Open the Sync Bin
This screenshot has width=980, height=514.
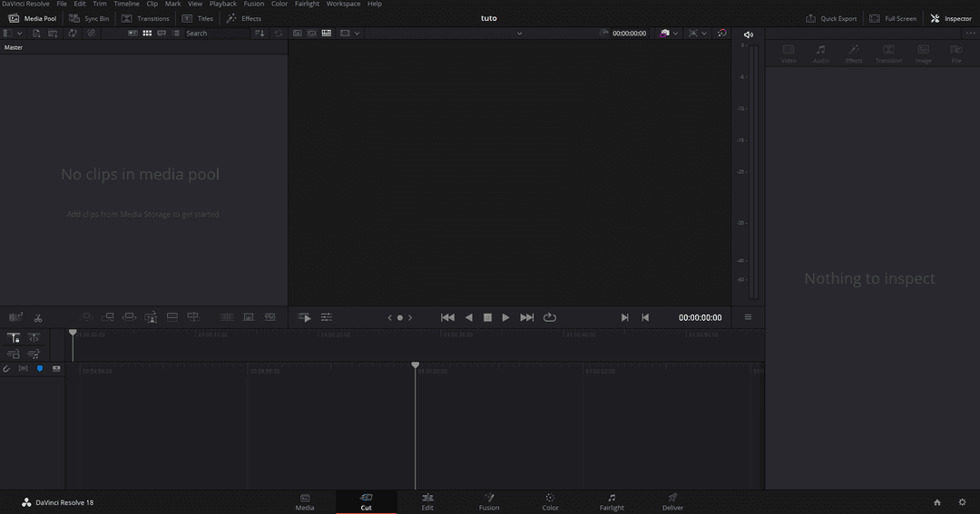[89, 18]
